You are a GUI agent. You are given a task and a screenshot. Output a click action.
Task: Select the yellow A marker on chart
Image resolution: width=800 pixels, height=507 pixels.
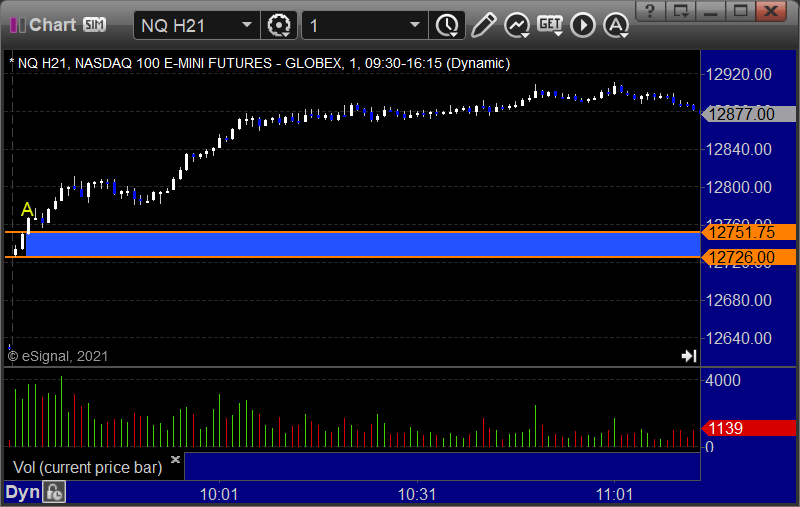point(27,210)
